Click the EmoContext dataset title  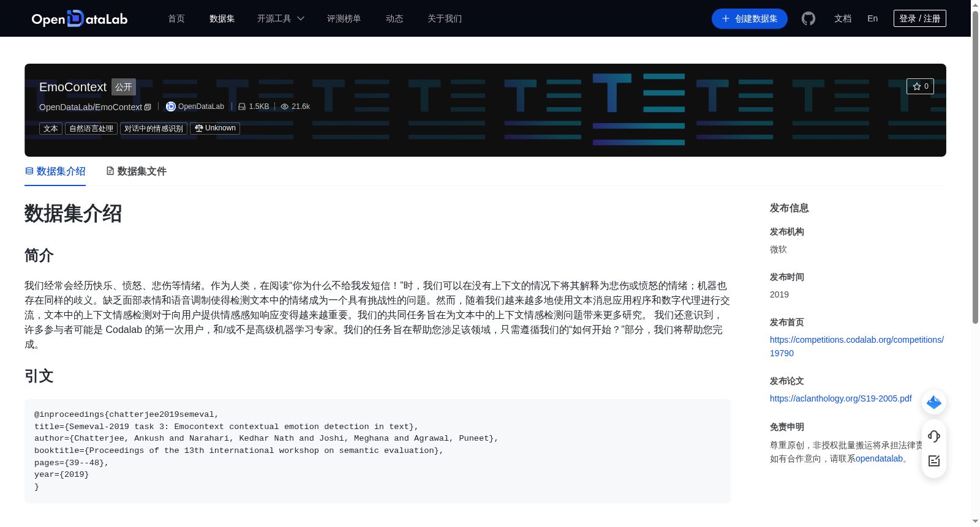point(73,87)
